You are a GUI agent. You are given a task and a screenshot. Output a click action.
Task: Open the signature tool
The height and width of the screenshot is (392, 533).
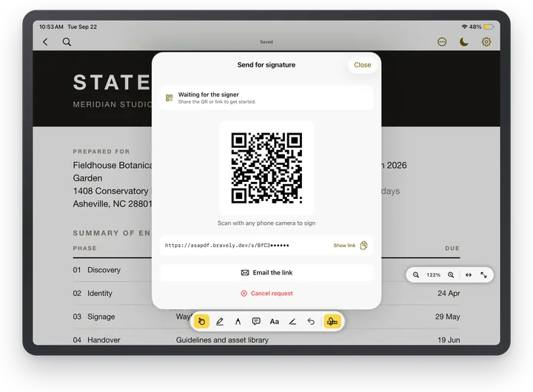pos(332,321)
